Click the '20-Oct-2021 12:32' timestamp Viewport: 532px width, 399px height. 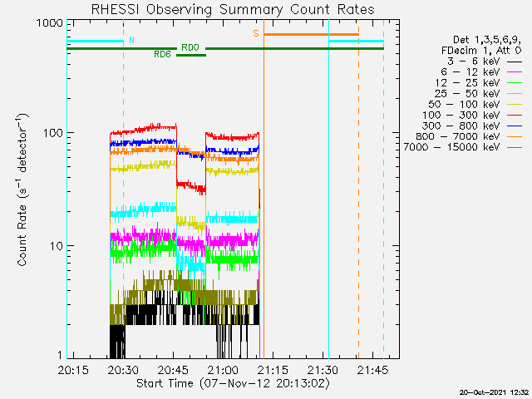pos(494,392)
